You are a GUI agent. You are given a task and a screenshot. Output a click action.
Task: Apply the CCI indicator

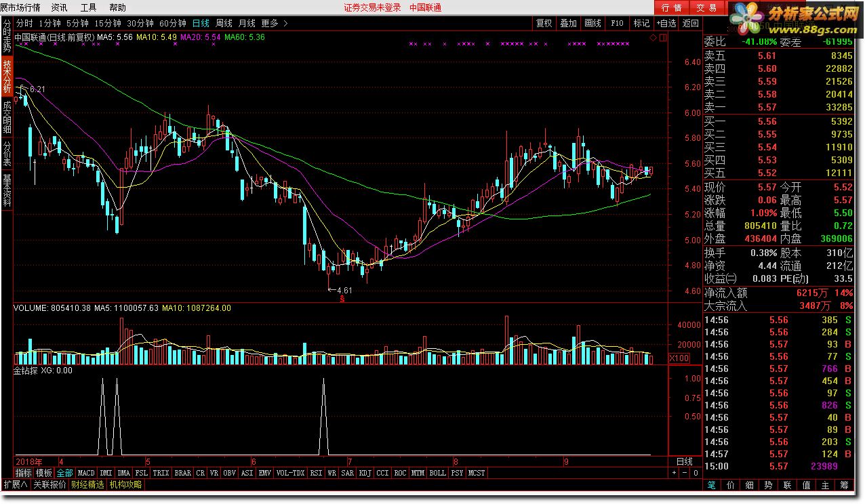click(383, 473)
